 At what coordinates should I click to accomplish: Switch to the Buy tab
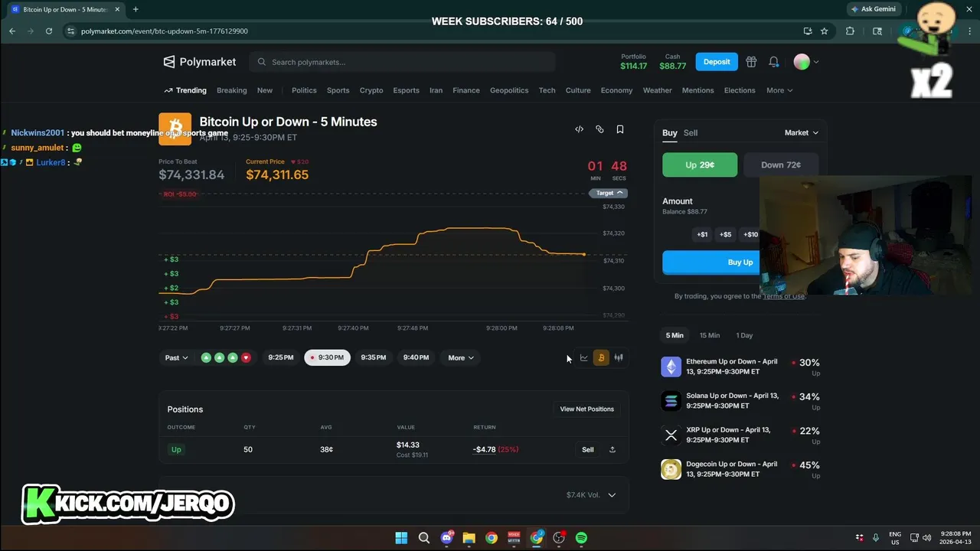(670, 133)
